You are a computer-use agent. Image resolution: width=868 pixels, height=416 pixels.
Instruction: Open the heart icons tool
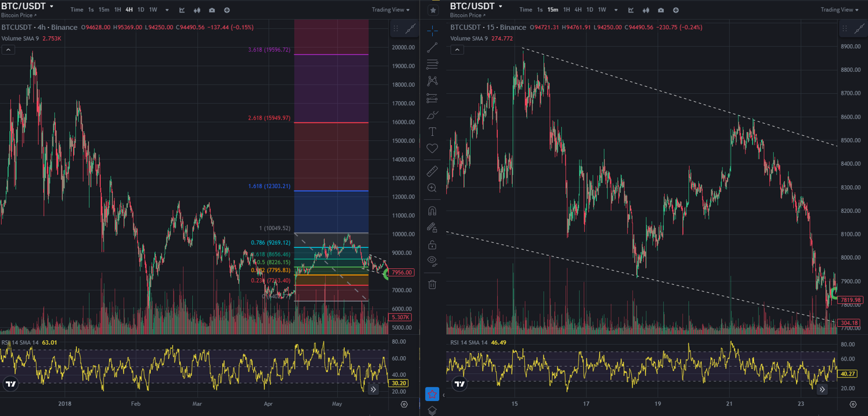(432, 148)
